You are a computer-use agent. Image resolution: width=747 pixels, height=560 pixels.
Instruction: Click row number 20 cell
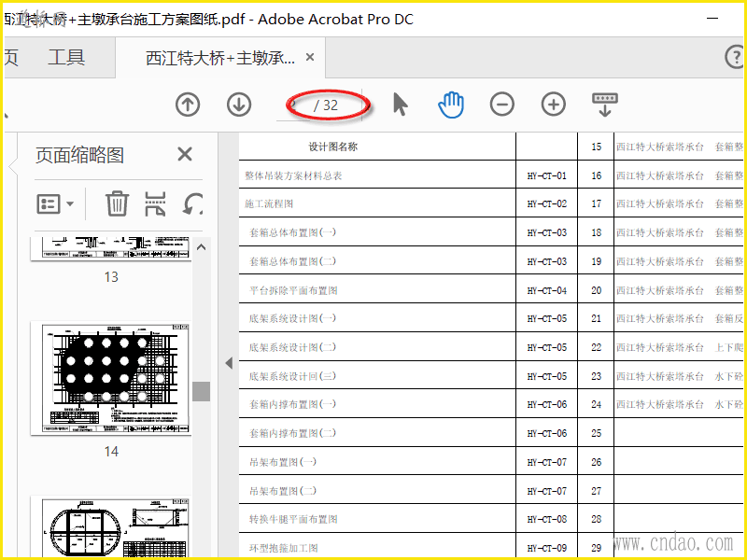(x=597, y=290)
